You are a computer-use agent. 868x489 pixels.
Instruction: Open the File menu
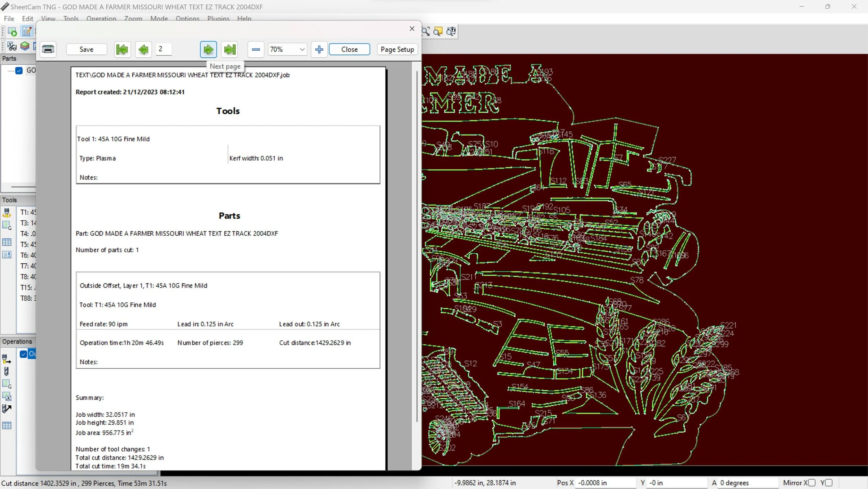(x=9, y=19)
